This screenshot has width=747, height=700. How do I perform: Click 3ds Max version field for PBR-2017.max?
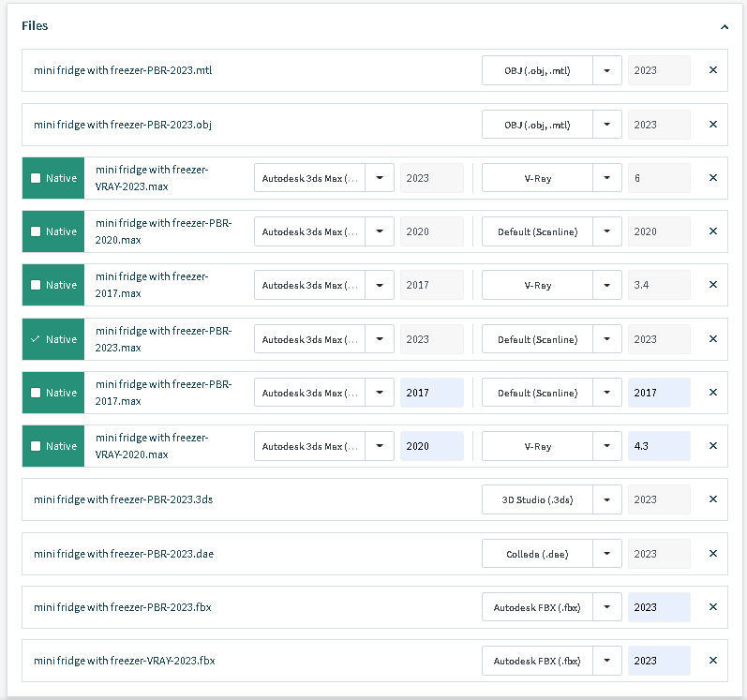click(x=431, y=393)
